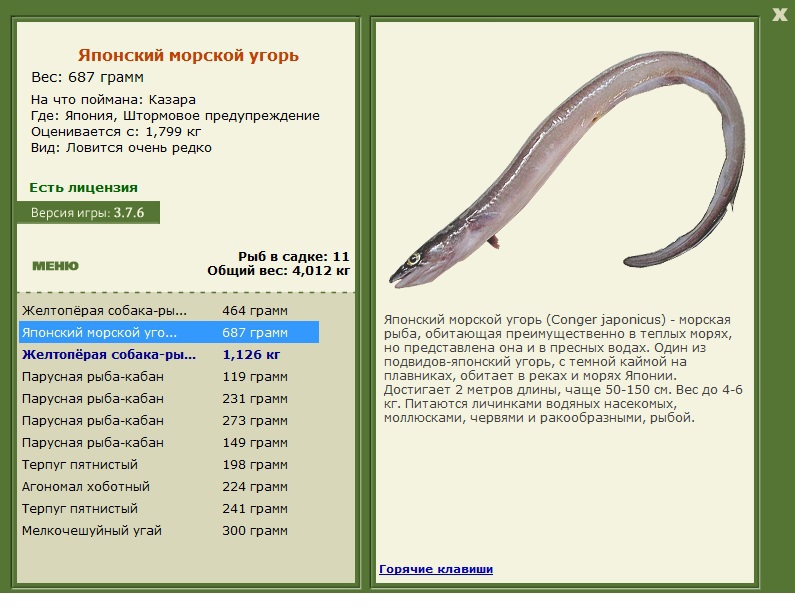This screenshot has height=614, width=795.
Task: Click the Японский морской угорь title heading
Action: coord(188,55)
